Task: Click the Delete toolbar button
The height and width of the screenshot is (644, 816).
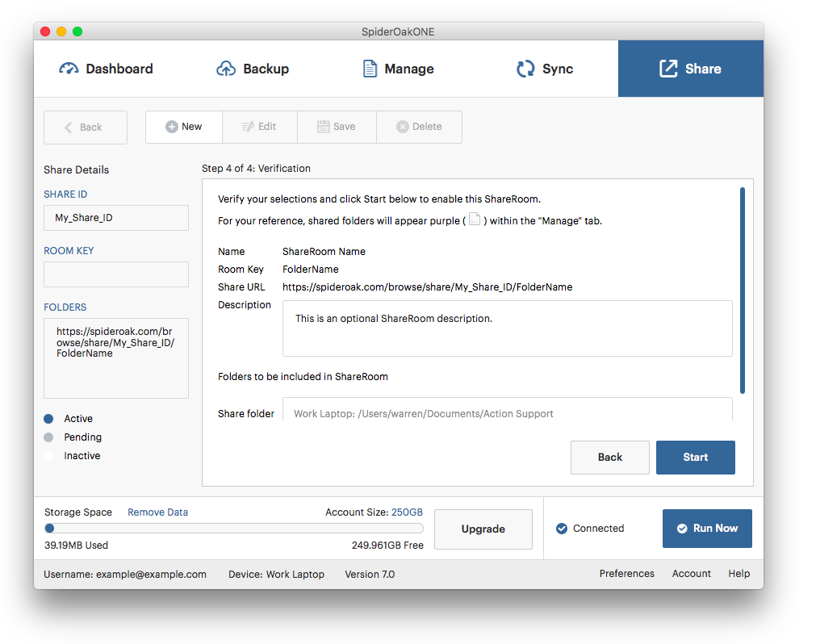Action: click(x=419, y=127)
